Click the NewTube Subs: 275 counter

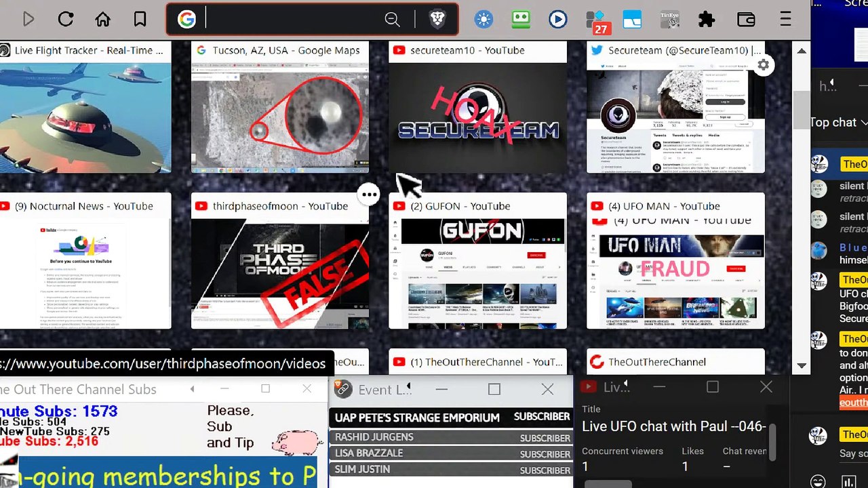coord(55,431)
